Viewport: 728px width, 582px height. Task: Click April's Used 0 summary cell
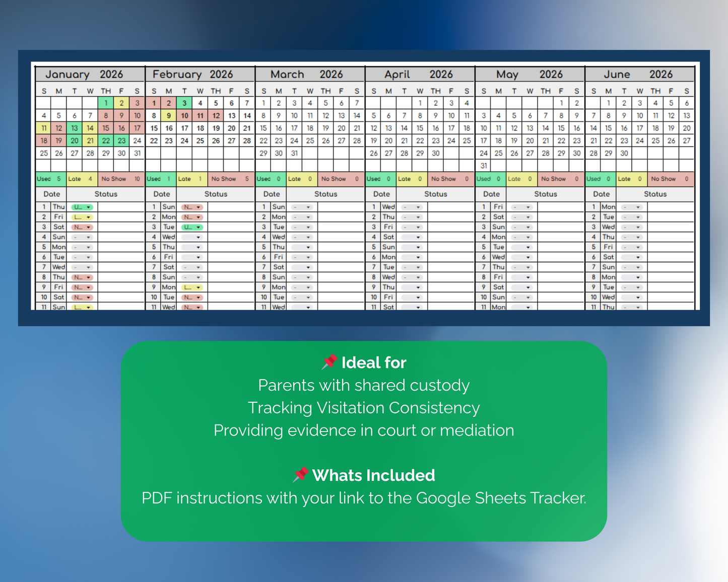380,179
